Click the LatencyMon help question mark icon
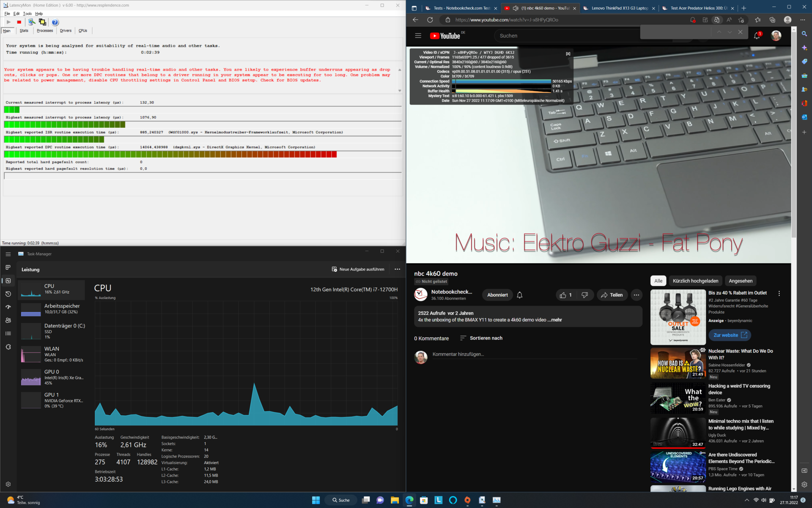Image resolution: width=812 pixels, height=508 pixels. pos(55,22)
